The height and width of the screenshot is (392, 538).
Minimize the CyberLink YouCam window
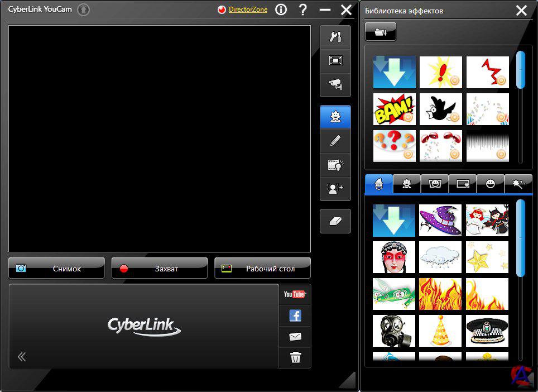coord(325,10)
